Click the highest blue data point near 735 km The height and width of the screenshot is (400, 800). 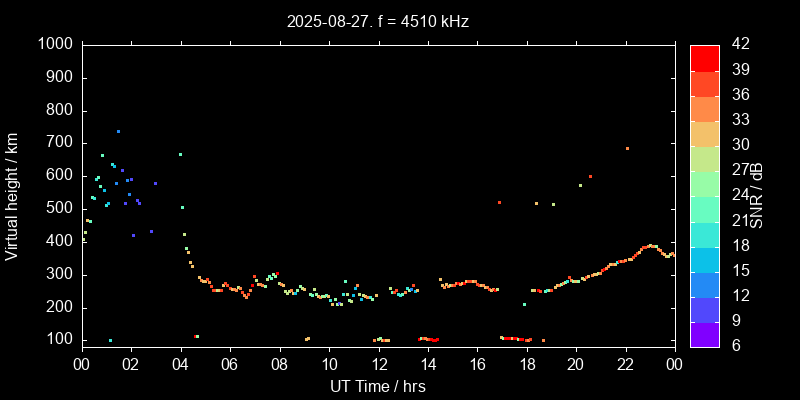coord(118,131)
